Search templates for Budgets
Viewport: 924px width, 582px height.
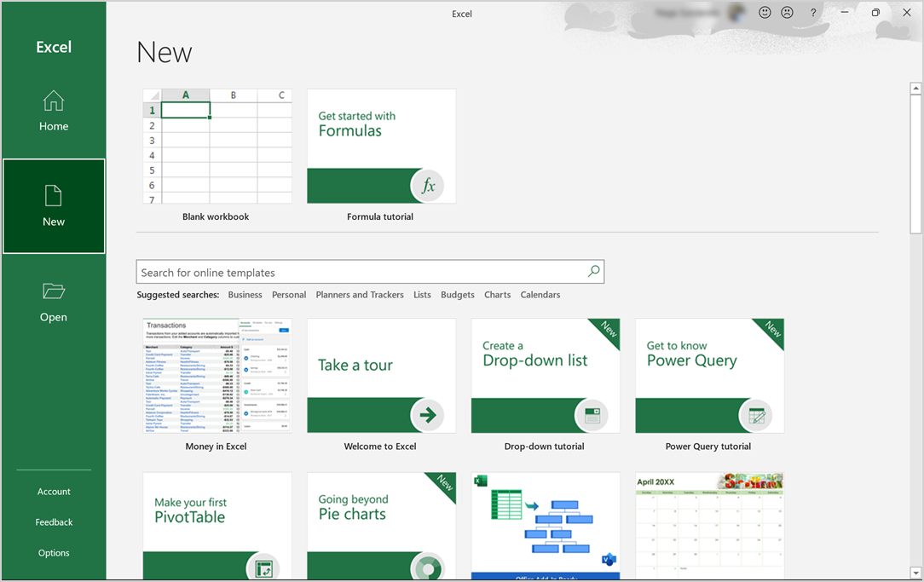457,295
